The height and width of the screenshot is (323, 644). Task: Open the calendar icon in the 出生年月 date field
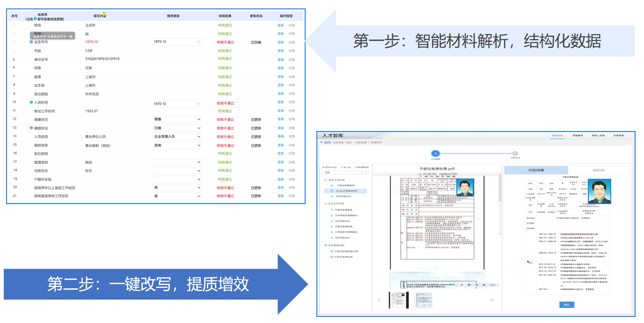(x=198, y=42)
